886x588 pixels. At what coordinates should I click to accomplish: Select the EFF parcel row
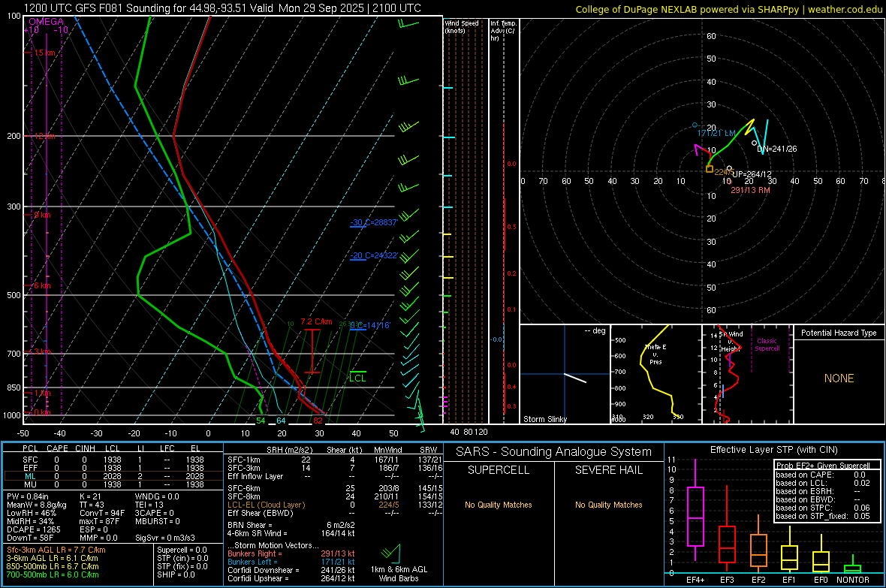[113, 468]
